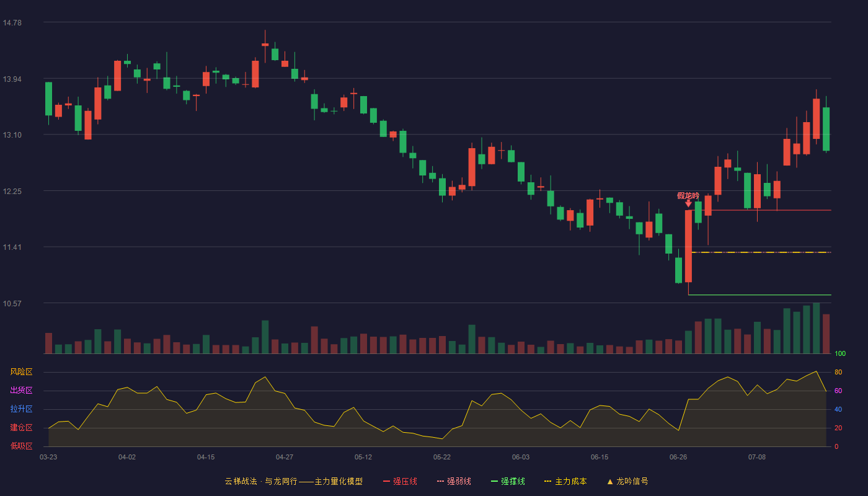The height and width of the screenshot is (496, 868).
Task: Click the 低吸区 zone label
Action: tap(21, 446)
